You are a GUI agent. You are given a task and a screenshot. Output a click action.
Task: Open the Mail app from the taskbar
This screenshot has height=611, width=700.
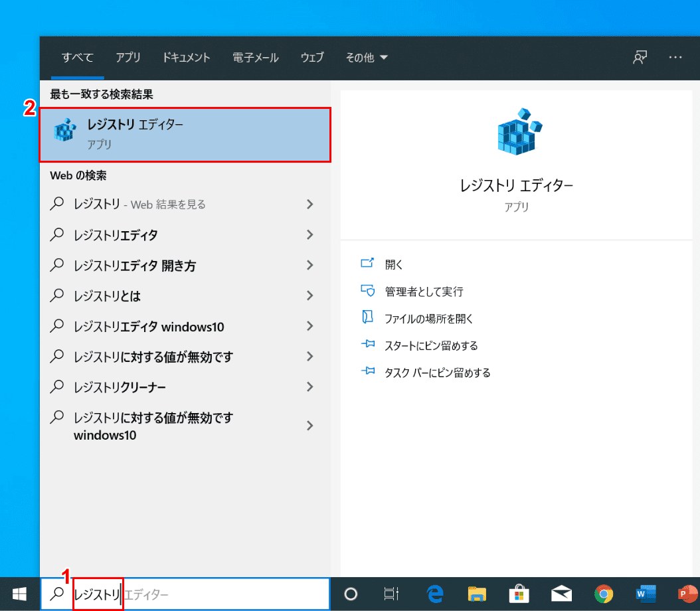pos(561,594)
